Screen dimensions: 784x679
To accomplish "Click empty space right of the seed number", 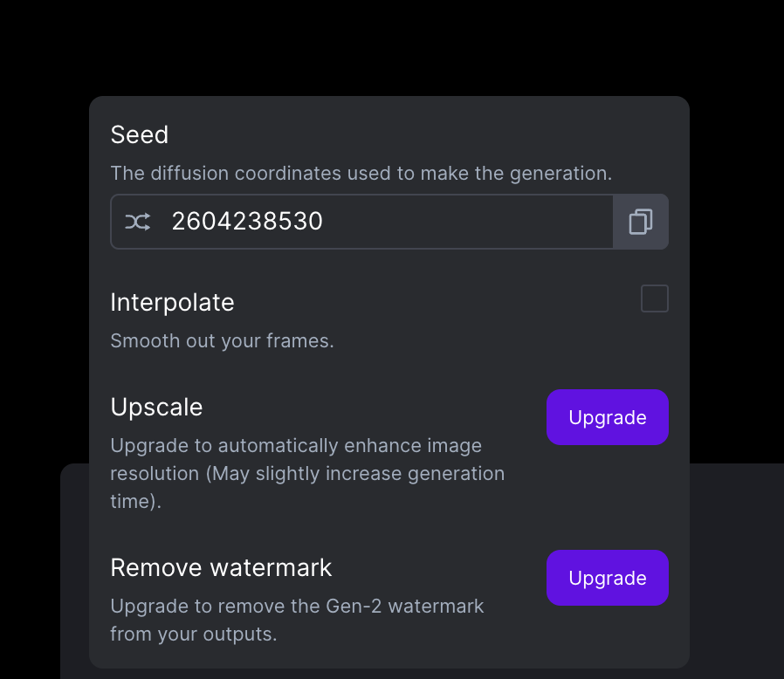I will [467, 222].
